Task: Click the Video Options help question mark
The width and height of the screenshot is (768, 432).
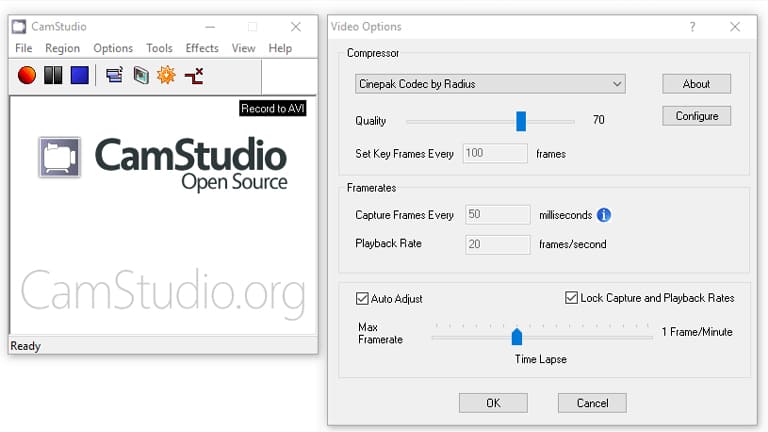Action: 692,27
